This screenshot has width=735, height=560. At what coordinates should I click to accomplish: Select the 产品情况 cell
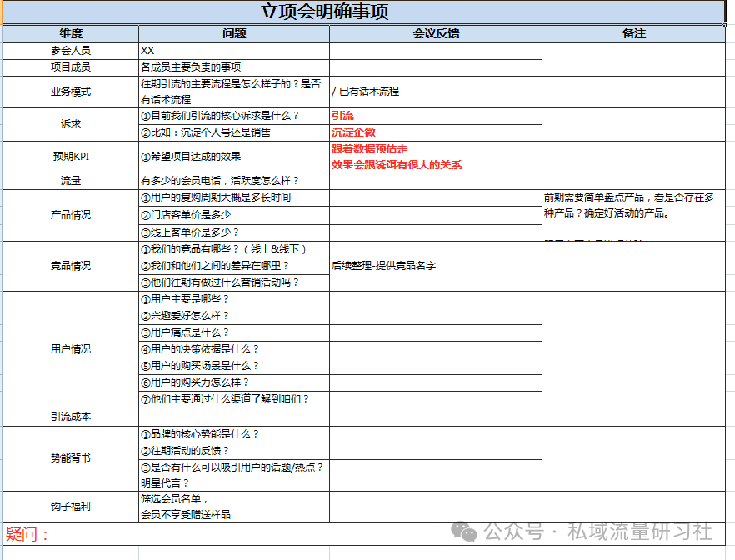coord(71,215)
